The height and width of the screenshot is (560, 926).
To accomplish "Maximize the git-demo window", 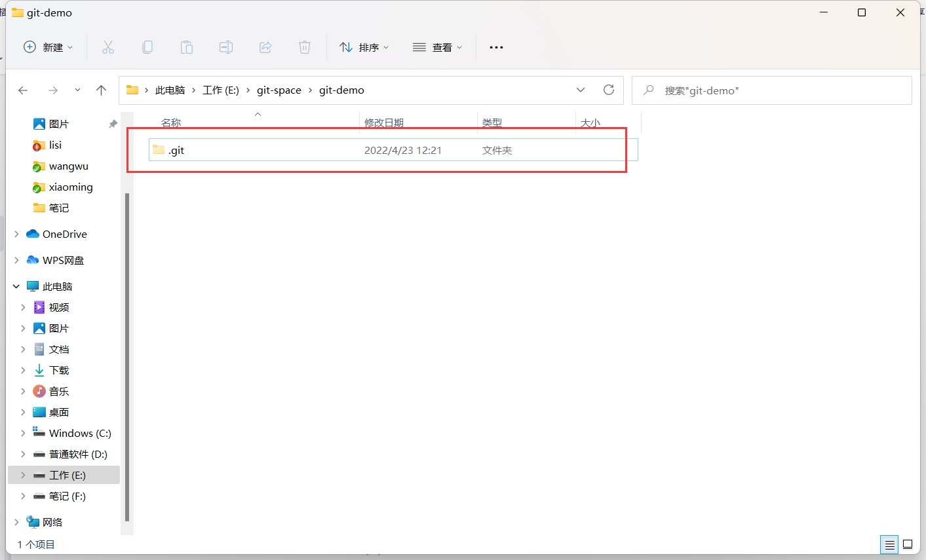I will tap(862, 12).
